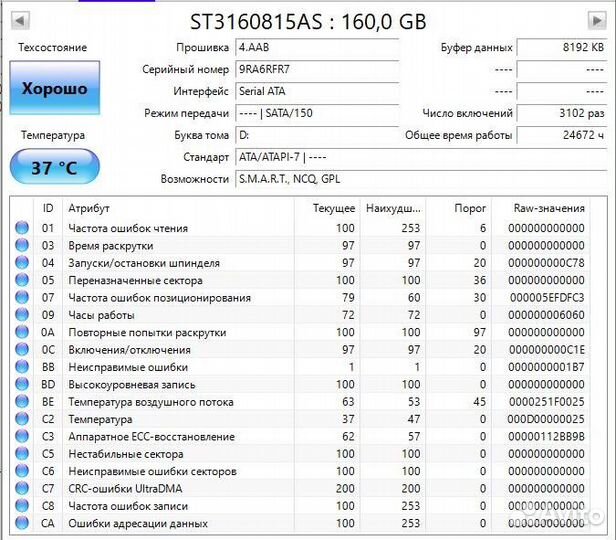Viewport: 616px width, 540px height.
Task: Click status orb for attribute 03
Action: coord(22,245)
